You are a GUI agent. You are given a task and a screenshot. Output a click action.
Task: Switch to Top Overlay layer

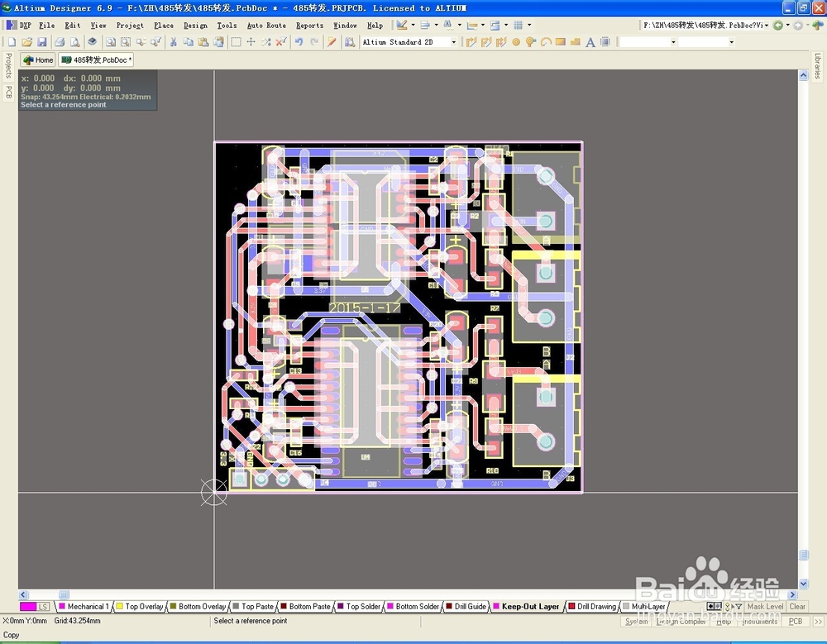[x=139, y=607]
